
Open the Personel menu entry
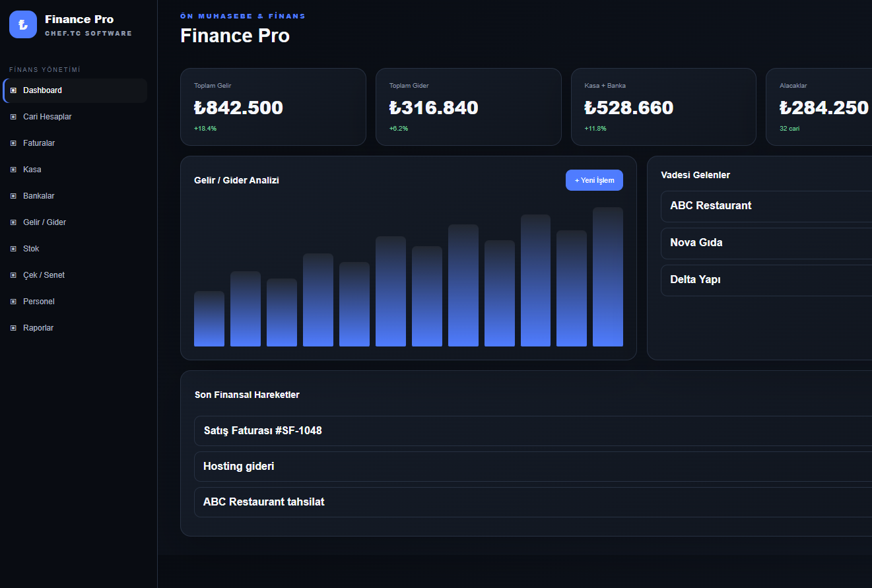click(75, 302)
